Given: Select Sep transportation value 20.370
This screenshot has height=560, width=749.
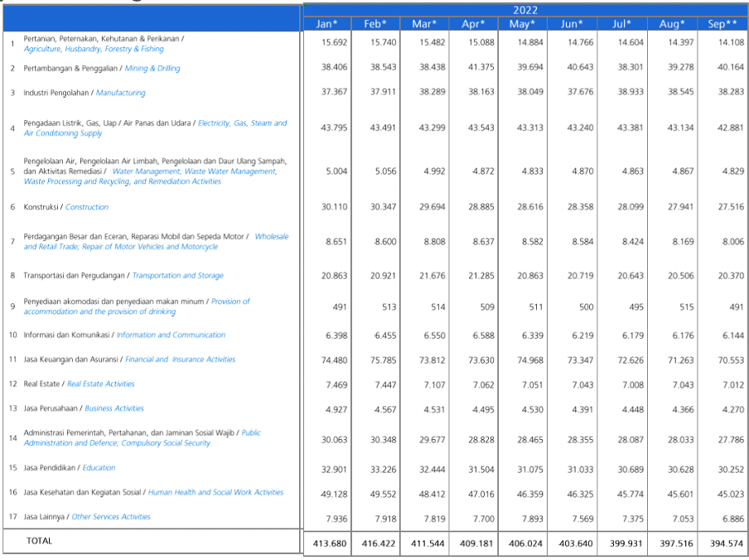Looking at the screenshot, I should pyautogui.click(x=731, y=276).
